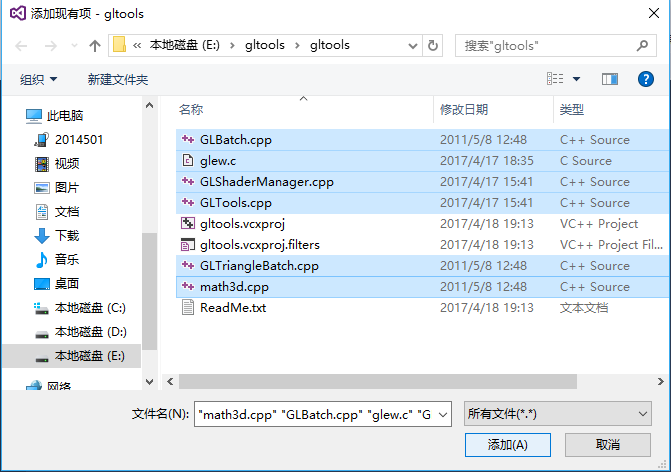
Task: Open the view options dropdown arrow
Action: [576, 79]
